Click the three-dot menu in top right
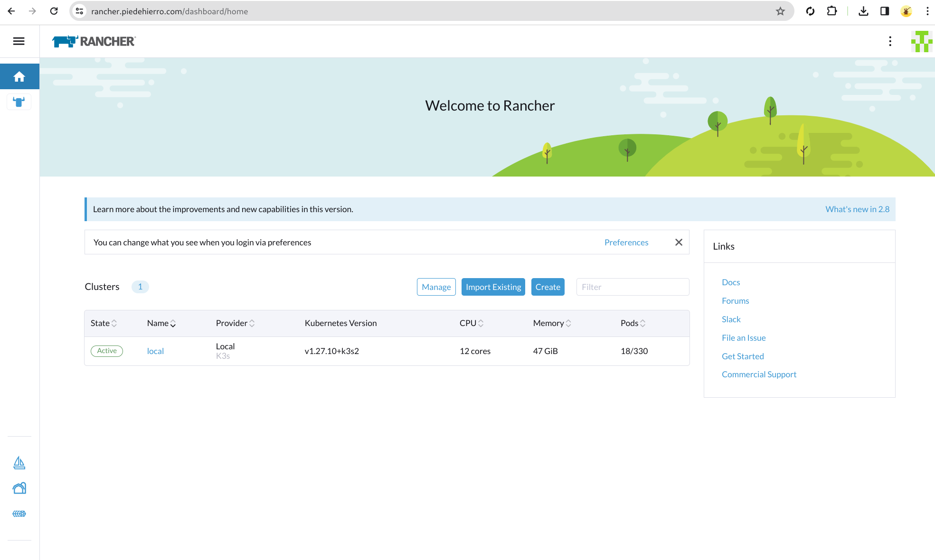The height and width of the screenshot is (560, 935). coord(889,41)
